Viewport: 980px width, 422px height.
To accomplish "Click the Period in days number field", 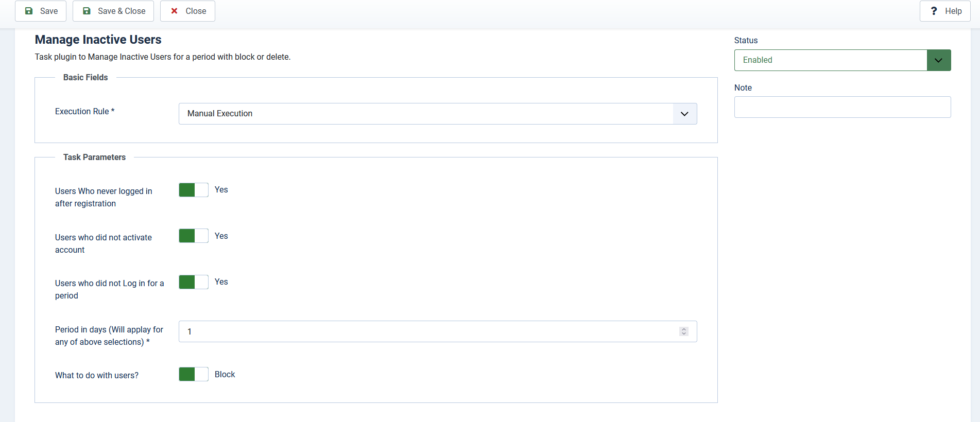I will point(427,331).
